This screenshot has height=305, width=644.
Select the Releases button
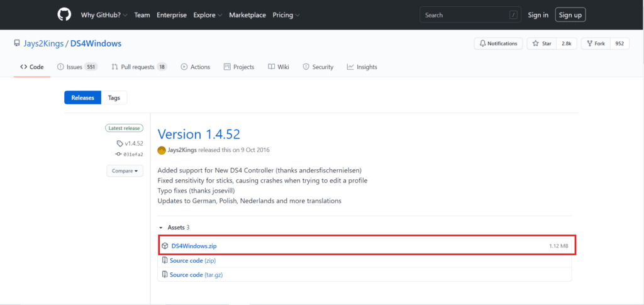pyautogui.click(x=82, y=97)
